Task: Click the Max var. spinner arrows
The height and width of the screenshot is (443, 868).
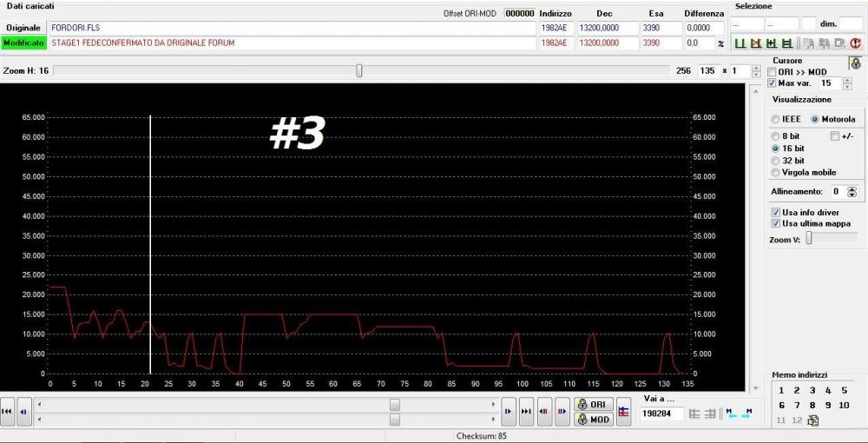Action: [847, 83]
